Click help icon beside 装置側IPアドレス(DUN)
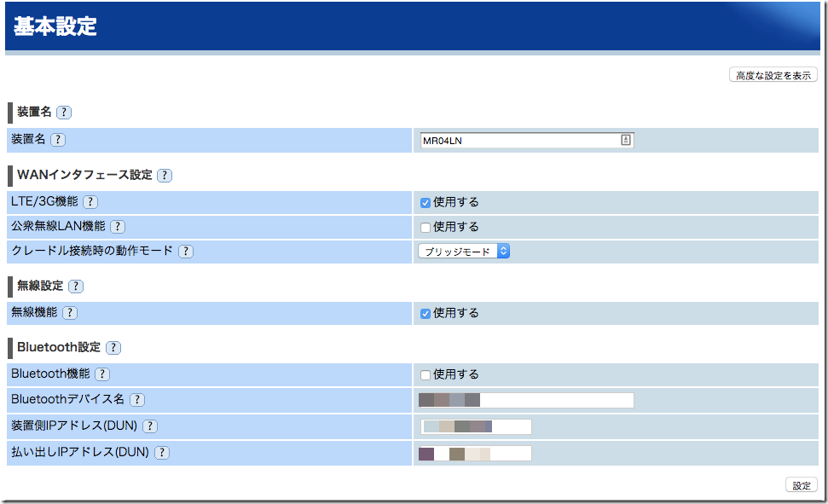 [x=150, y=426]
